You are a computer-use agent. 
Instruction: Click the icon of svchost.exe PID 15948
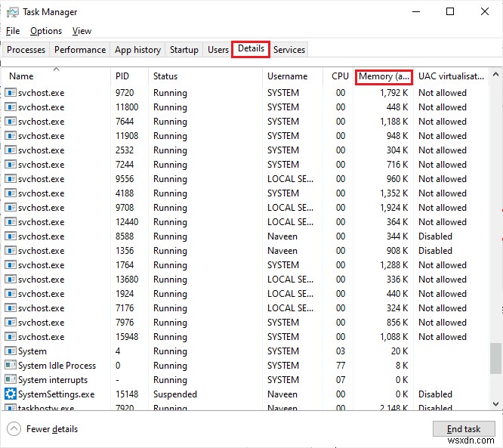click(11, 337)
